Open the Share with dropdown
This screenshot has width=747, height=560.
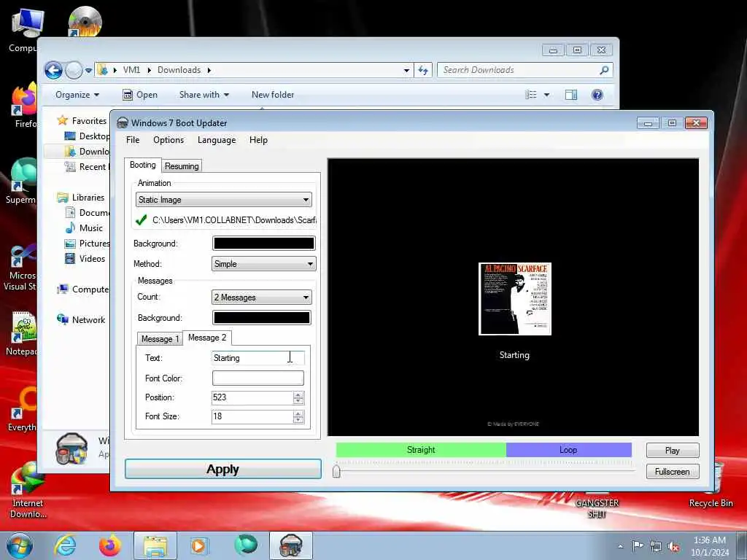pyautogui.click(x=204, y=95)
